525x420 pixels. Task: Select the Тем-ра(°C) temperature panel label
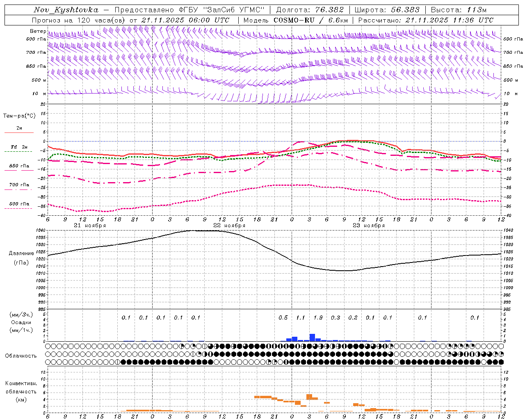pyautogui.click(x=19, y=116)
